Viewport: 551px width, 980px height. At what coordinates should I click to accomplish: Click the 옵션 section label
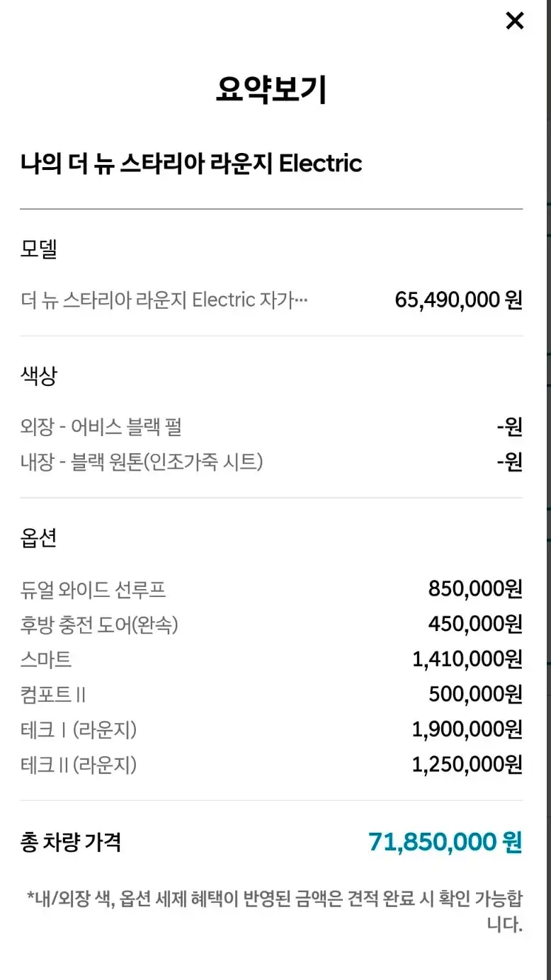38,538
